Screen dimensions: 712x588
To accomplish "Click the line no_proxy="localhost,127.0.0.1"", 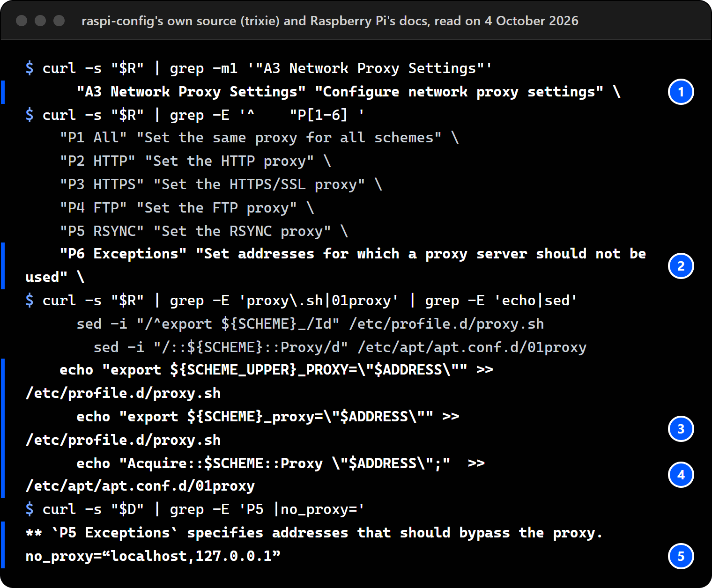I will coord(153,556).
